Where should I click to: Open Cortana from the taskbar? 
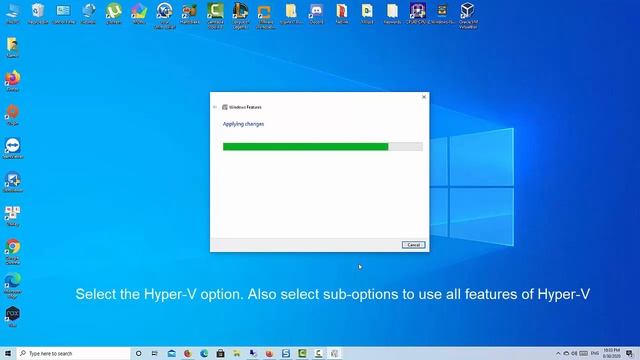point(138,353)
